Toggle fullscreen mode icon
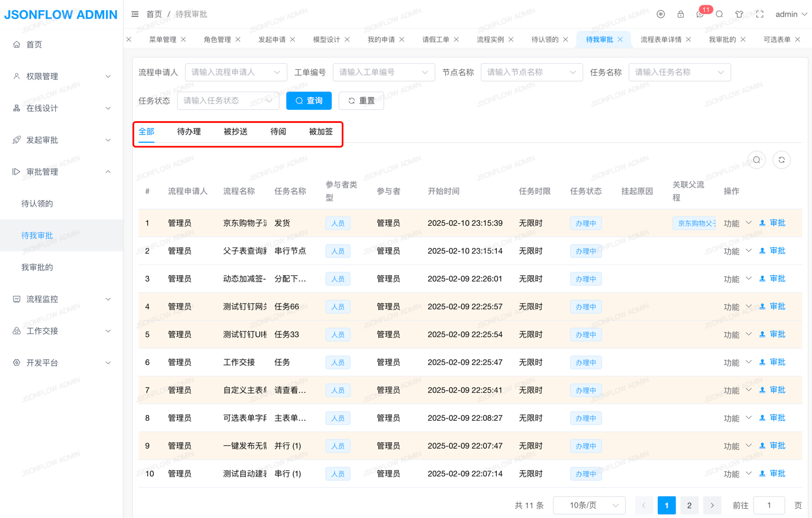 (760, 14)
